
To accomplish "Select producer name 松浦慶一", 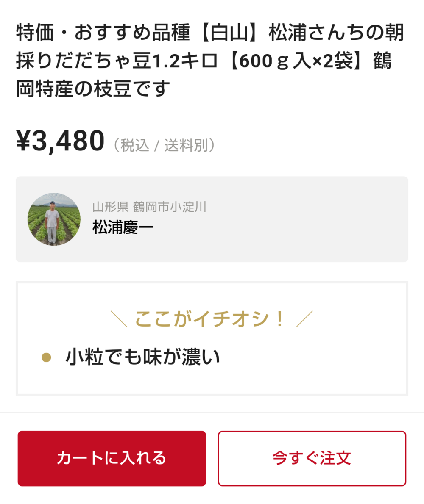I will click(123, 228).
